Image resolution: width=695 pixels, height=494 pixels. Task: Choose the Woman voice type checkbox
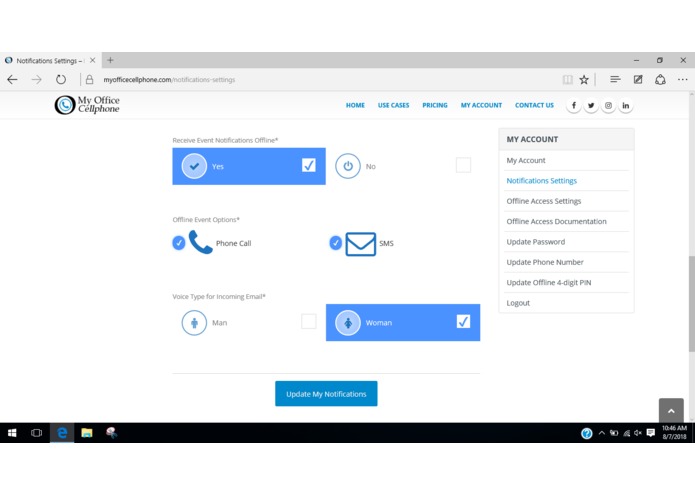coord(463,321)
